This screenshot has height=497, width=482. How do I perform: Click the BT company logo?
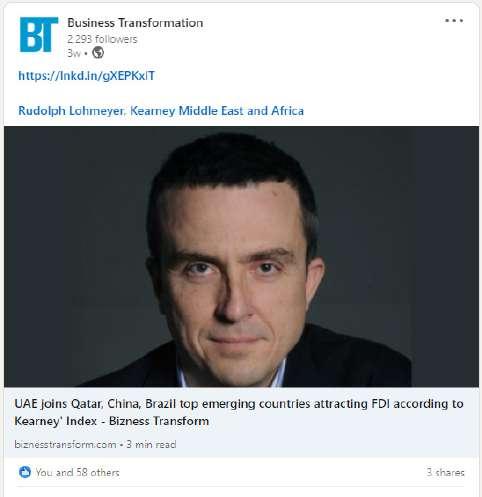[39, 34]
